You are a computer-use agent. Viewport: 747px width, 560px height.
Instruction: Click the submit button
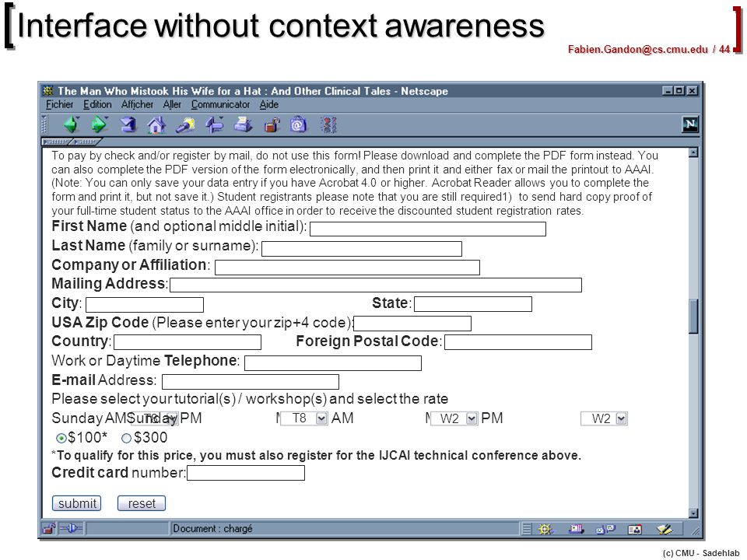click(76, 503)
